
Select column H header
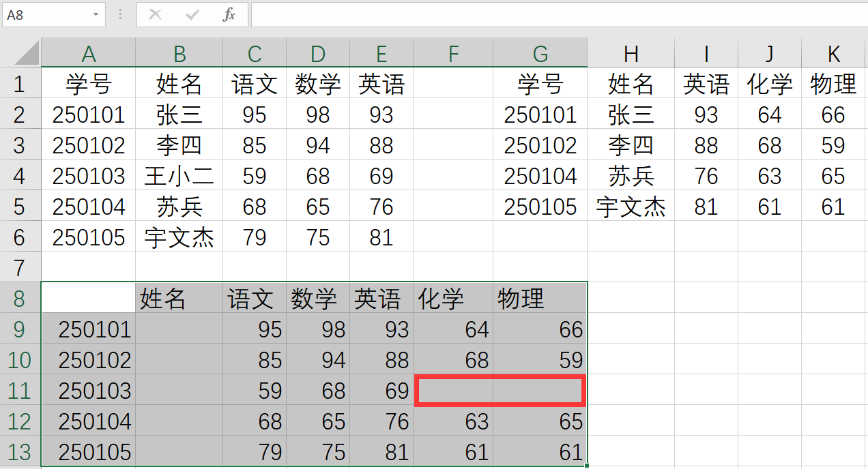tap(631, 53)
